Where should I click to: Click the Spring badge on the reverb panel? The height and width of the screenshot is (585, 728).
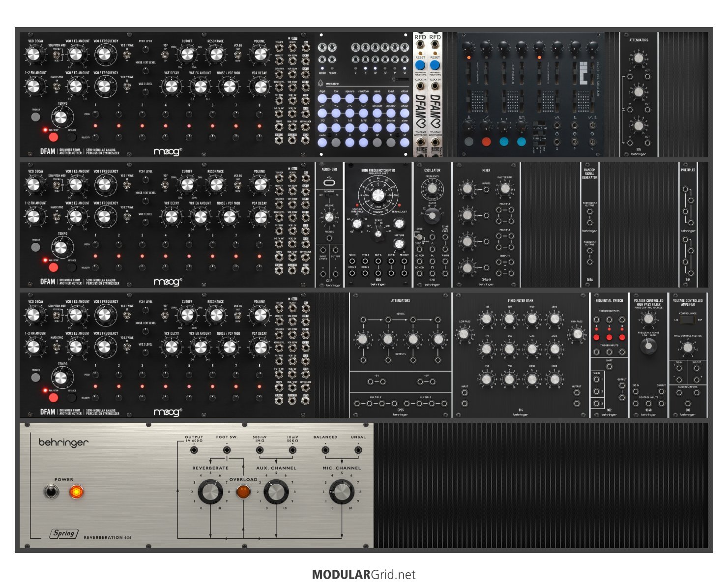click(64, 533)
